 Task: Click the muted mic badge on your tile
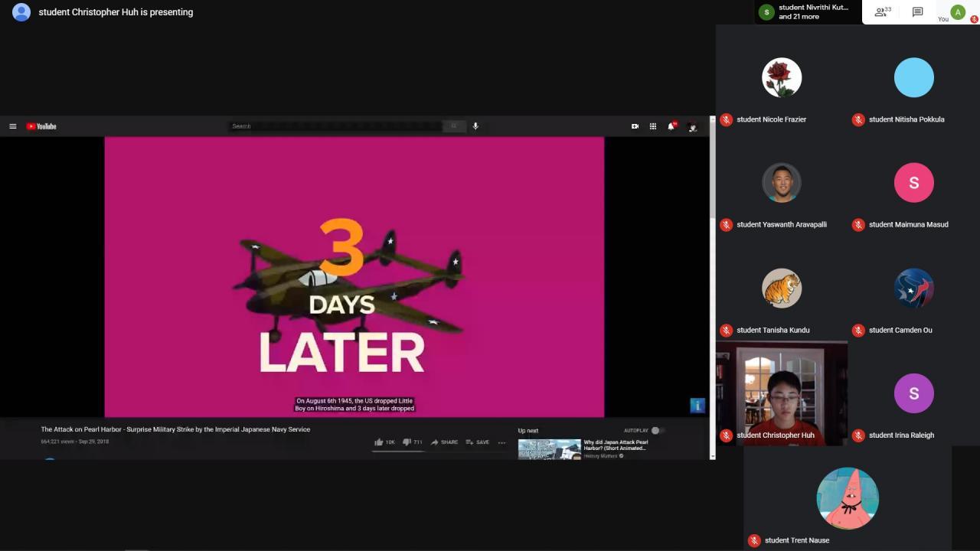pyautogui.click(x=974, y=19)
